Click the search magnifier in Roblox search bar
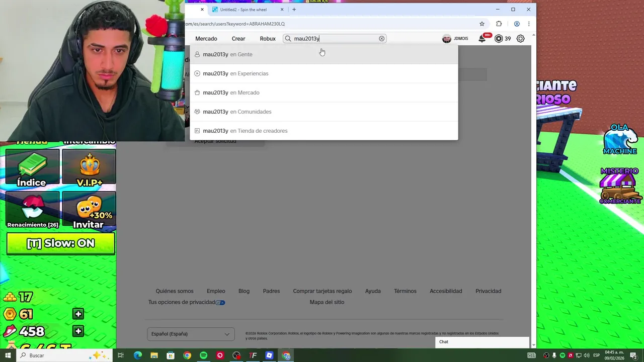644x362 pixels. (288, 39)
